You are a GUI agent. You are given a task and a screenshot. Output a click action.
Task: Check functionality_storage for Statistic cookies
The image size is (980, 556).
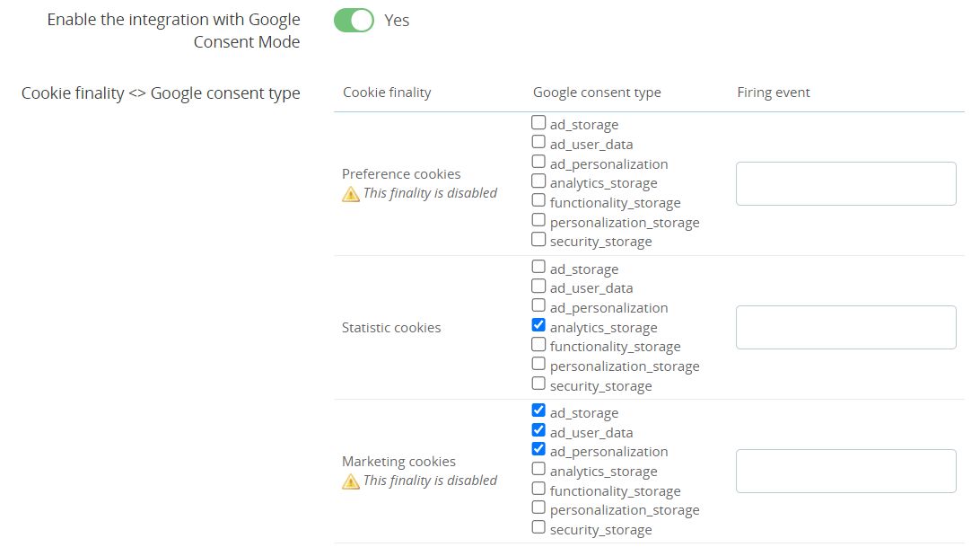click(538, 344)
